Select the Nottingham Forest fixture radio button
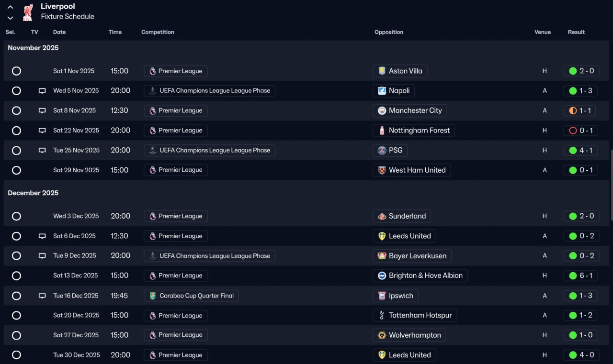 pyautogui.click(x=16, y=131)
